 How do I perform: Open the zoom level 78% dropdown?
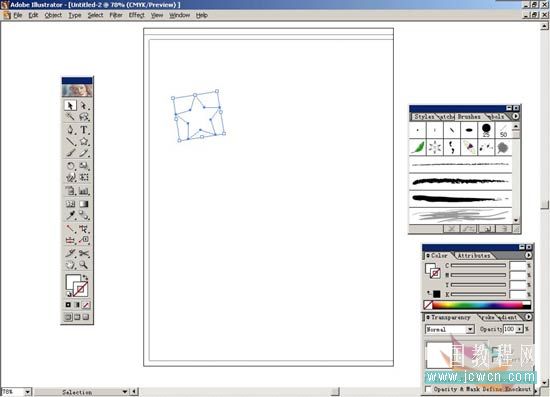pyautogui.click(x=28, y=392)
